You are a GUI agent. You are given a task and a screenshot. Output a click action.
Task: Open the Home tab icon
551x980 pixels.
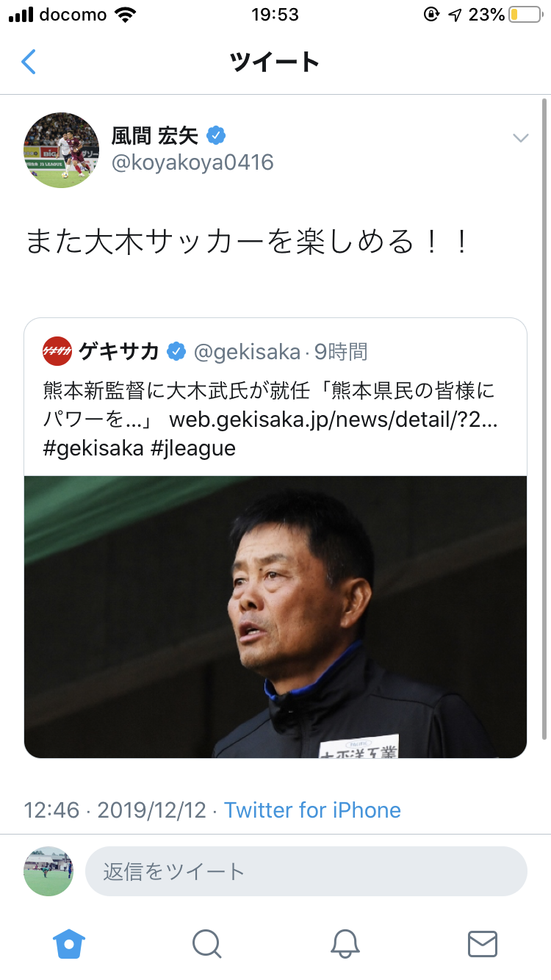[69, 943]
